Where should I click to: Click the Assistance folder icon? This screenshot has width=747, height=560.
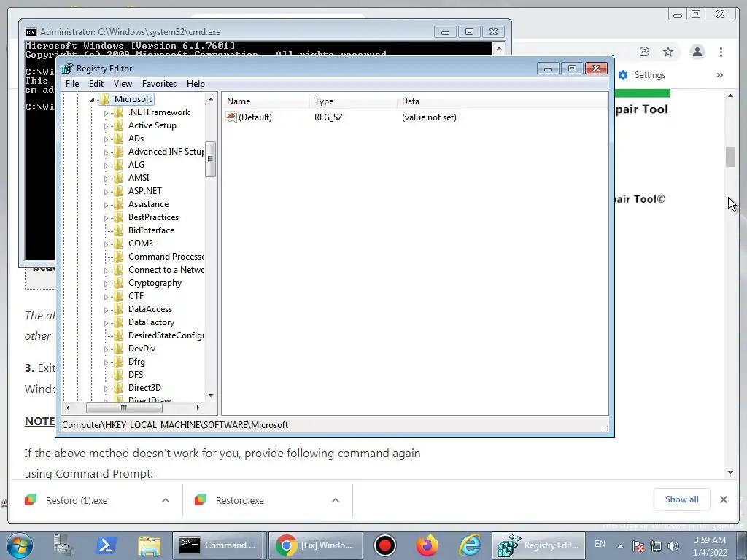tap(118, 204)
